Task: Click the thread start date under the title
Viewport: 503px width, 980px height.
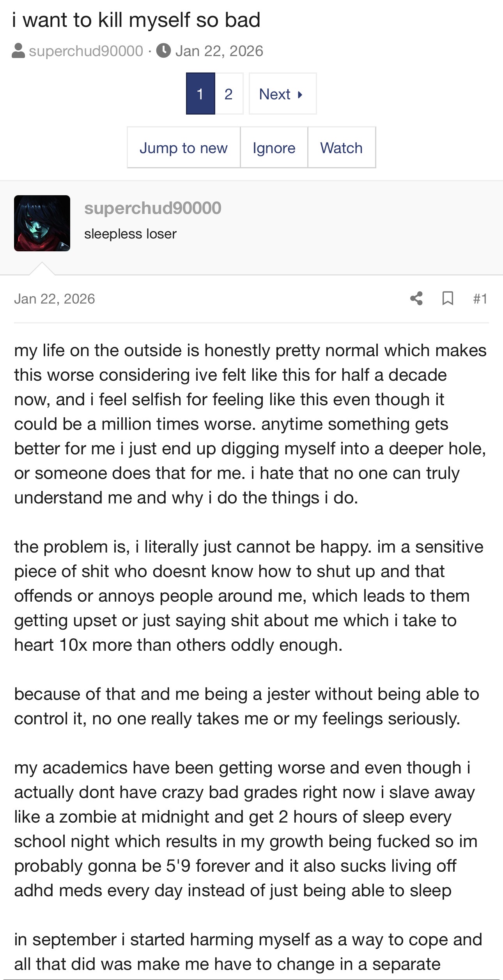Action: (x=219, y=51)
